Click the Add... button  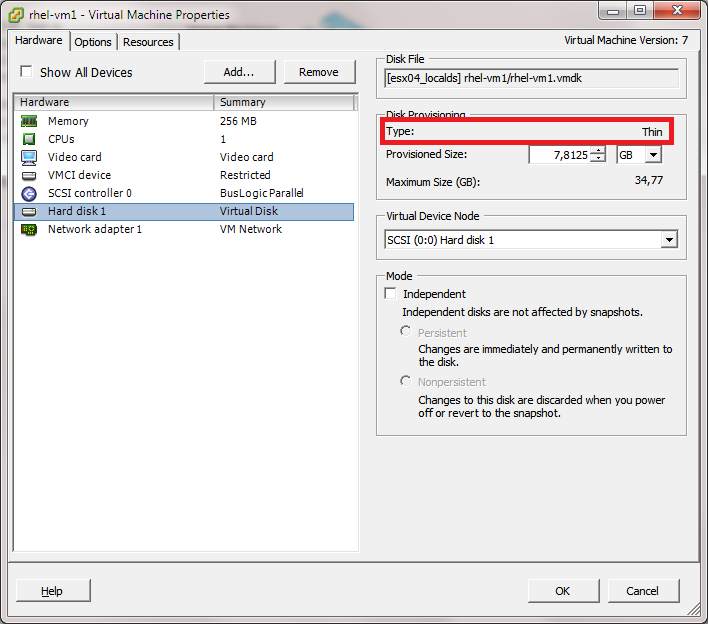click(239, 72)
